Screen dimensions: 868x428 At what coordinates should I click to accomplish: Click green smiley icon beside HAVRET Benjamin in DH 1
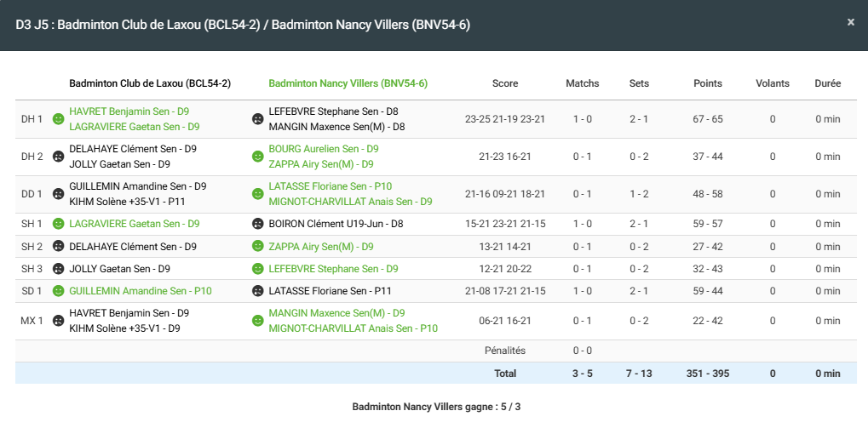click(59, 119)
